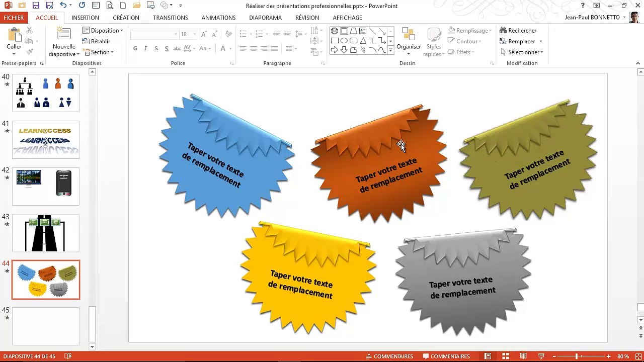The width and height of the screenshot is (644, 362).
Task: Toggle italic formatting I
Action: [x=145, y=48]
